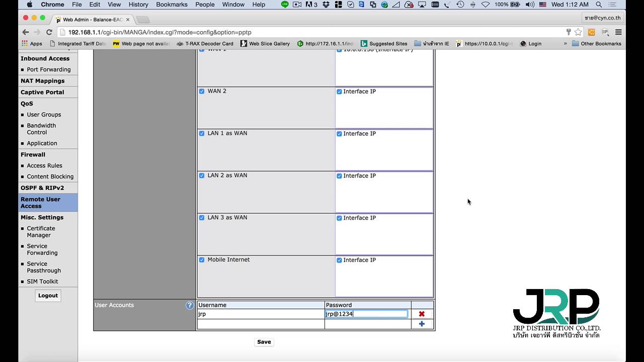Open the File menu
Screen dimensions: 644x362
(x=77, y=5)
